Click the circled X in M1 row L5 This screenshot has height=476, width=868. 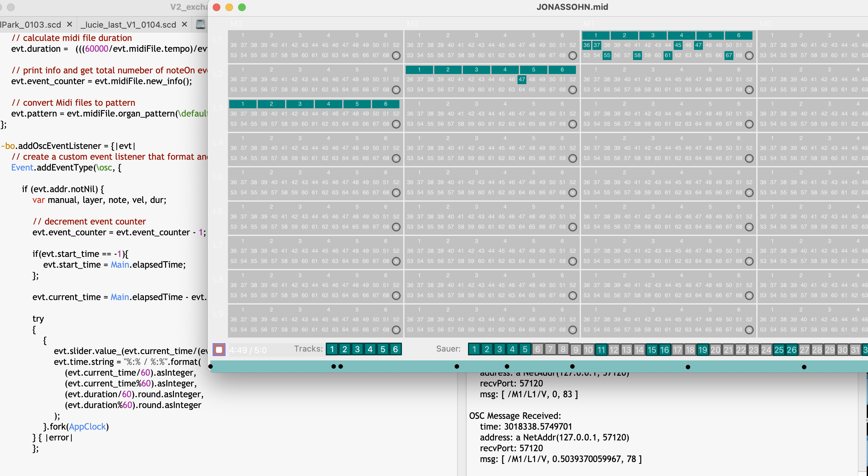click(749, 193)
